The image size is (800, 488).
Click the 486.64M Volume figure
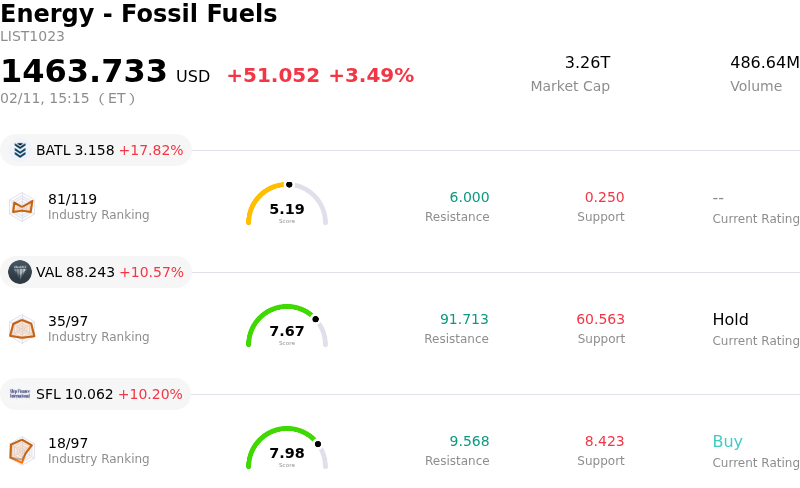click(x=764, y=63)
